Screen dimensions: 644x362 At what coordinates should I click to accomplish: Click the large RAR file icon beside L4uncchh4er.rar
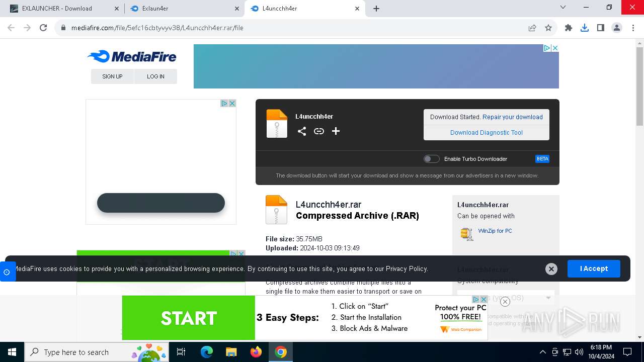(x=276, y=210)
